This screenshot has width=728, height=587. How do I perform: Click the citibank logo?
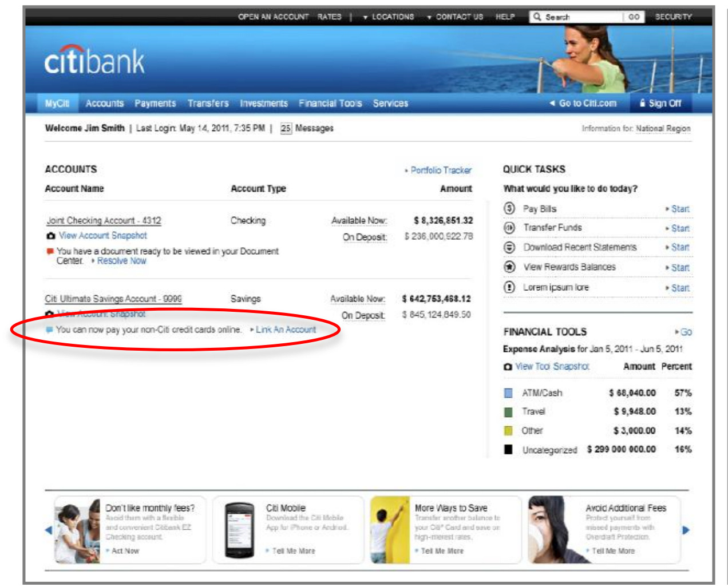pos(94,61)
